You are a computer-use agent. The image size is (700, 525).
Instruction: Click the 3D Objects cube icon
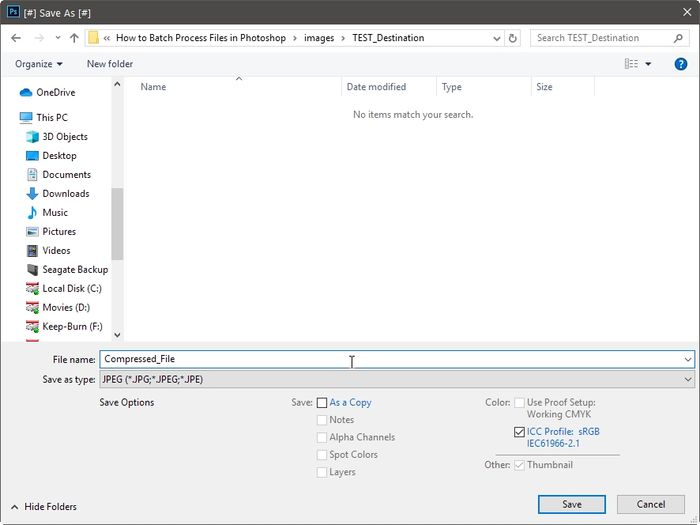[32, 137]
